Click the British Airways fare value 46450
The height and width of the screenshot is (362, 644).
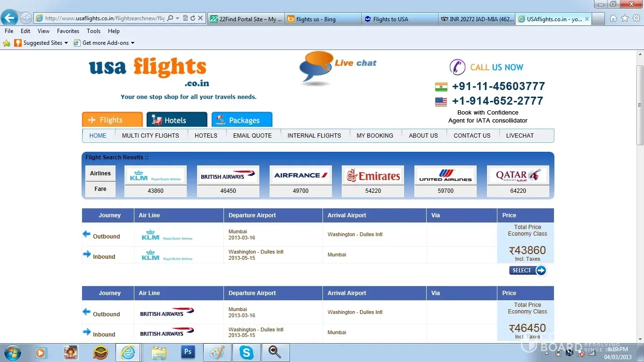pyautogui.click(x=228, y=191)
